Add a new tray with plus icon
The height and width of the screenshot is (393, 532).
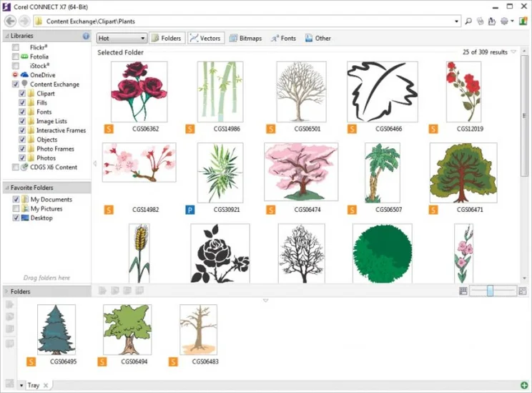pyautogui.click(x=524, y=386)
